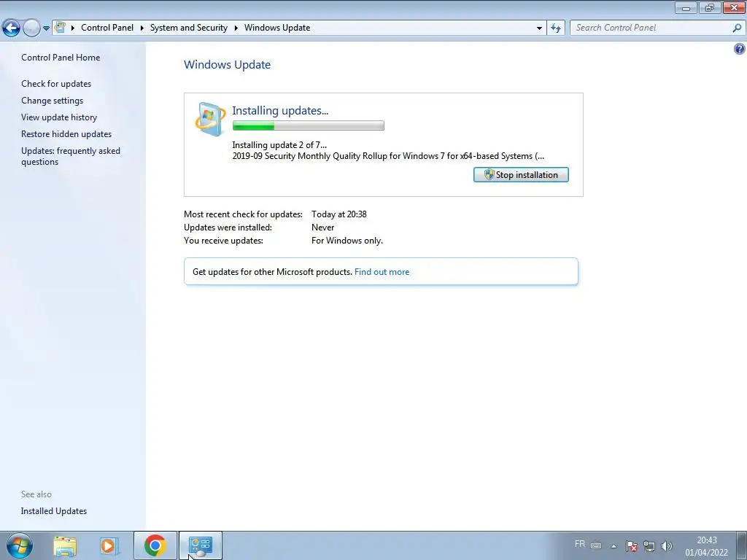The height and width of the screenshot is (560, 747).
Task: Switch to Google Chrome in taskbar
Action: 155,545
